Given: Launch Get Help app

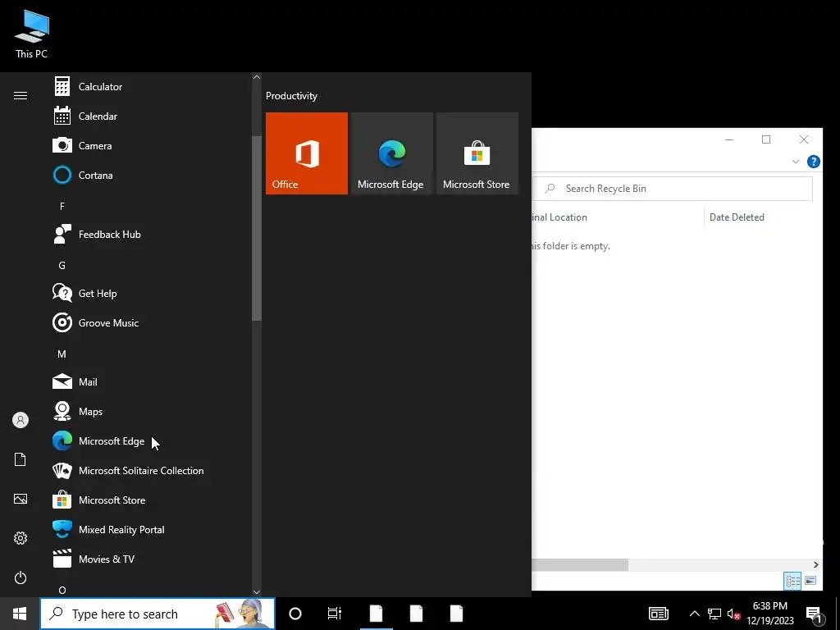Looking at the screenshot, I should click(x=150, y=293).
